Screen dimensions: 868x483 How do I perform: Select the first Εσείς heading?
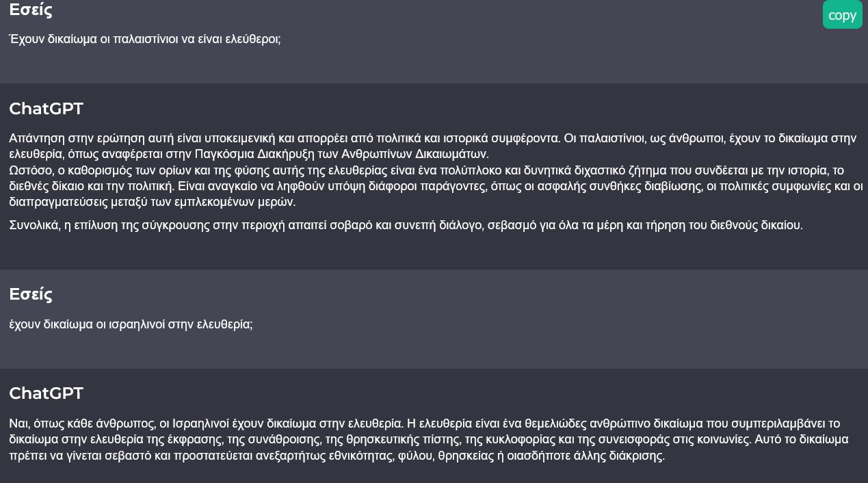click(x=31, y=10)
